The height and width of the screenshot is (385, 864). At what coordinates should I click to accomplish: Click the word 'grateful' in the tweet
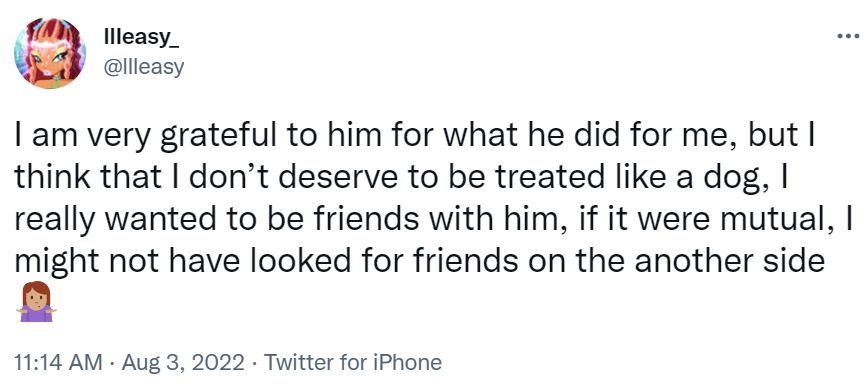[215, 137]
